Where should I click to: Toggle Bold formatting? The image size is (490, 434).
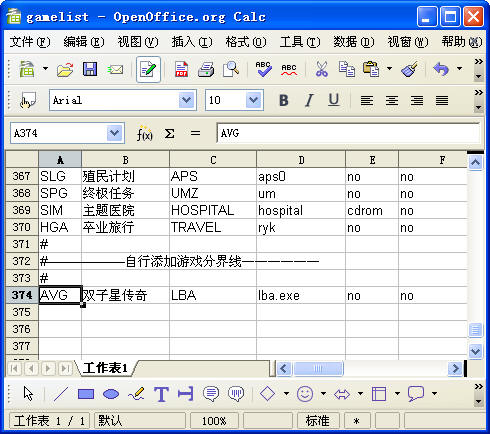point(284,100)
